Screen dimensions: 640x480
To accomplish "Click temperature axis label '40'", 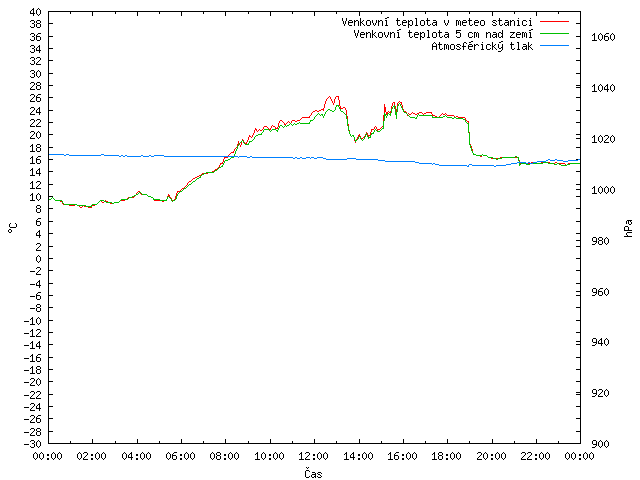I will click(36, 12).
